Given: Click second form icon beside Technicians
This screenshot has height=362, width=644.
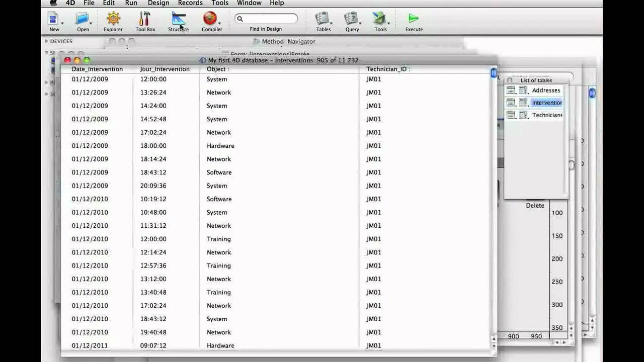Looking at the screenshot, I should tap(523, 115).
